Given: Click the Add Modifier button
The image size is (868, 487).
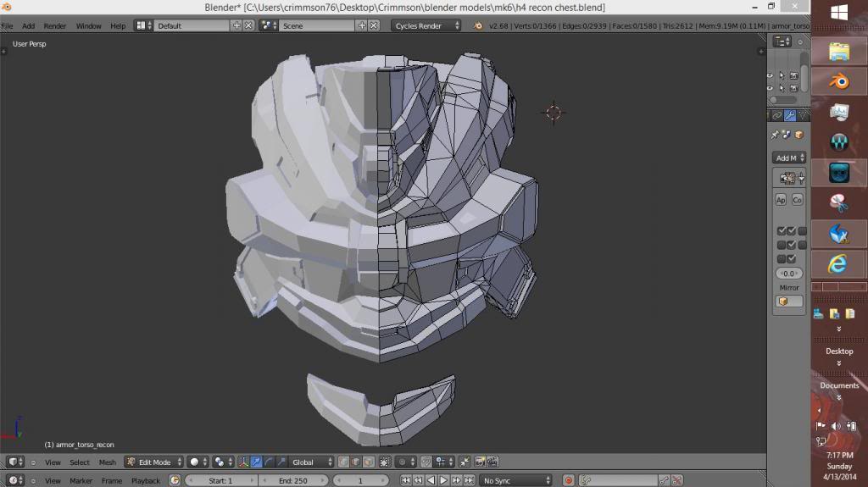Looking at the screenshot, I should point(788,158).
